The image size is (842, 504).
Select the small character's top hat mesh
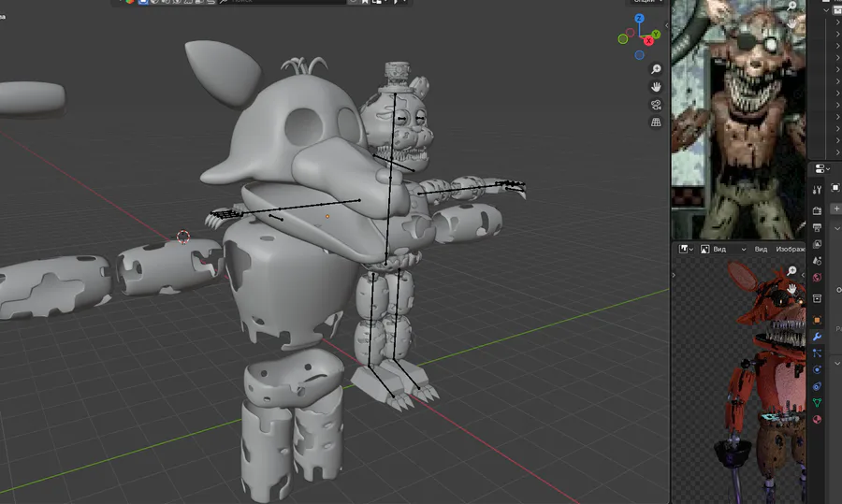tap(397, 77)
